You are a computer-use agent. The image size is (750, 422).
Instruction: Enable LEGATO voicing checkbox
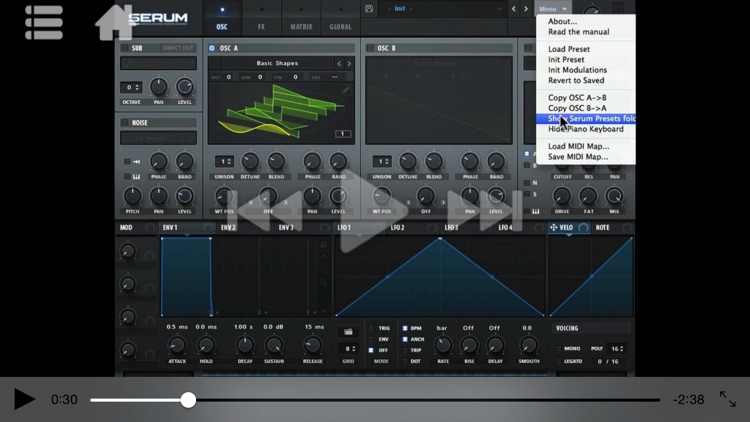click(558, 361)
